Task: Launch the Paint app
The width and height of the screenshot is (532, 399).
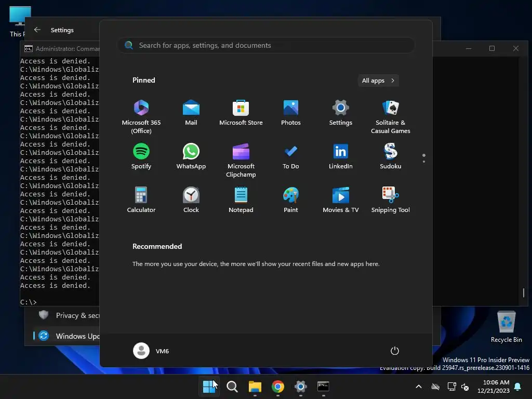Action: click(x=291, y=200)
